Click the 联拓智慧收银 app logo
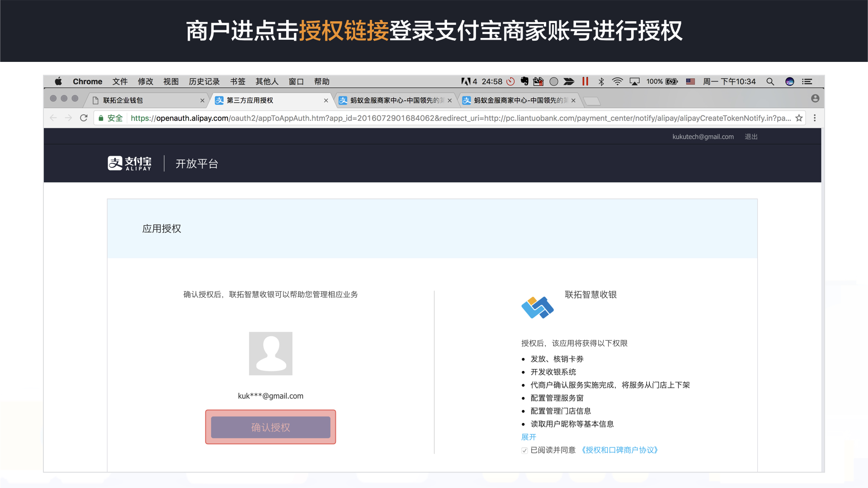 538,307
